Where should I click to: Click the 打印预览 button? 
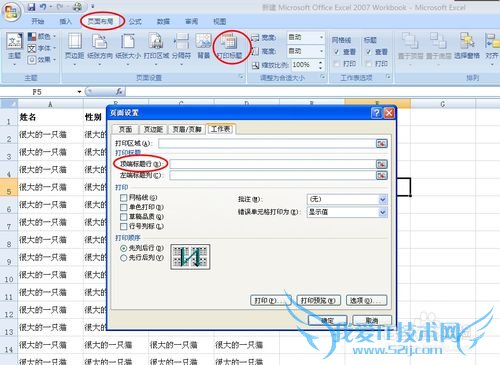click(x=318, y=300)
